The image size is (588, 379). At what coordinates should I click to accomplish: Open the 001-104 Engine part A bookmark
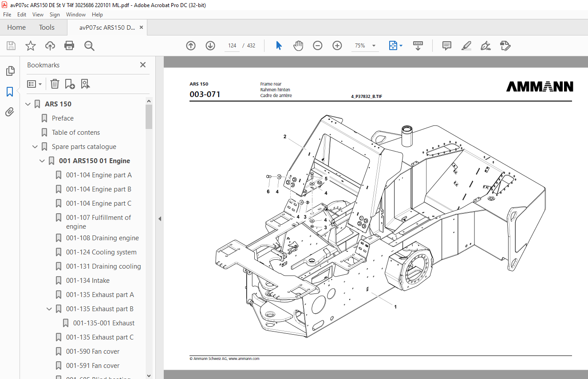point(99,175)
